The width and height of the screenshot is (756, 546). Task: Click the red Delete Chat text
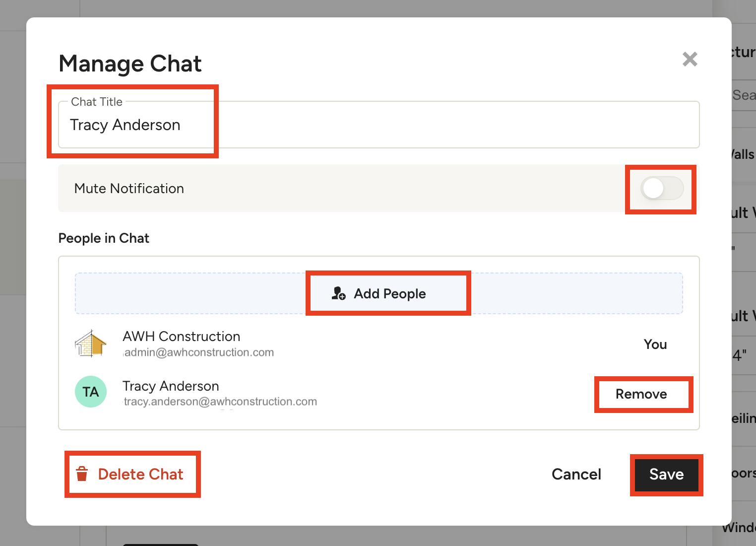pos(140,474)
